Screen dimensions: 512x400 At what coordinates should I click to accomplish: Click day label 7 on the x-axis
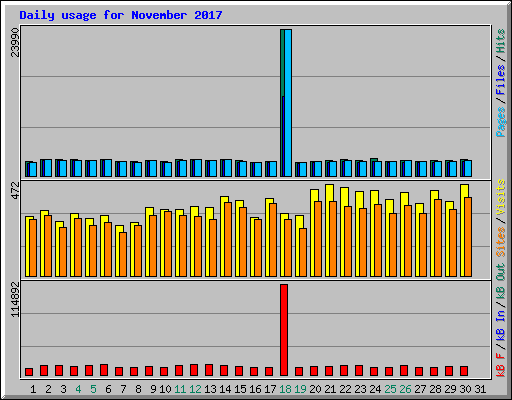click(x=123, y=389)
